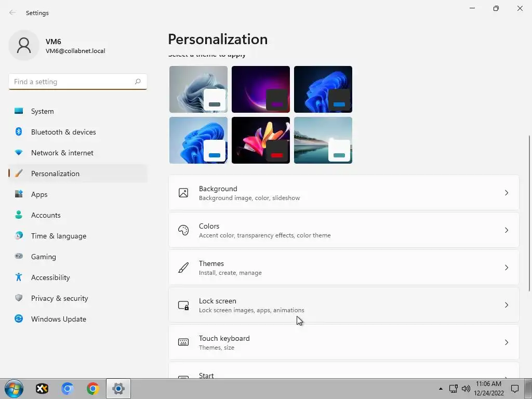The height and width of the screenshot is (399, 532).
Task: Click the Time & language globe icon
Action: pyautogui.click(x=19, y=235)
